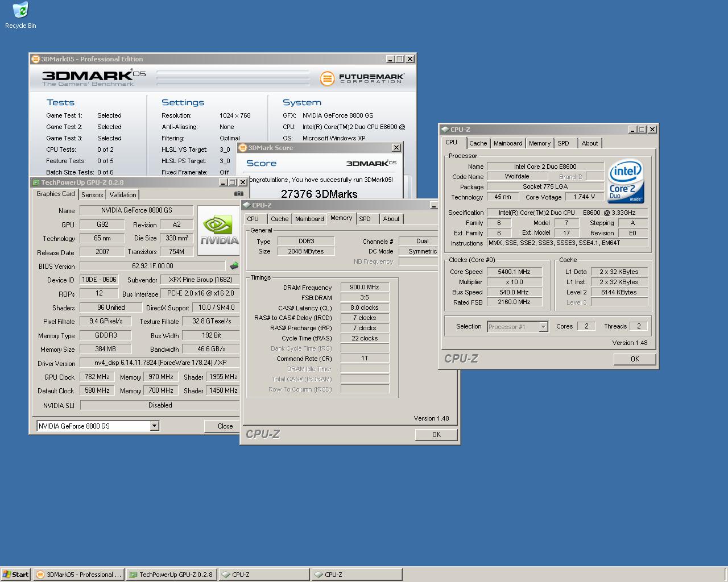728x582 pixels.
Task: Open the Recycle Bin desktop icon
Action: pyautogui.click(x=20, y=15)
